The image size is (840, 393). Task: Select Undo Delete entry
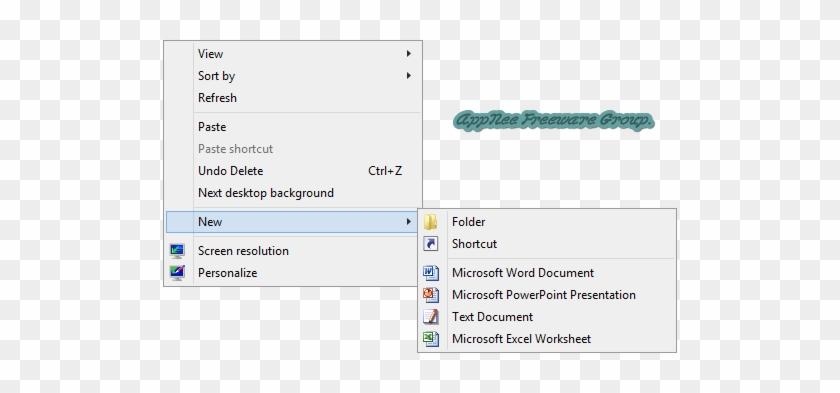click(293, 171)
